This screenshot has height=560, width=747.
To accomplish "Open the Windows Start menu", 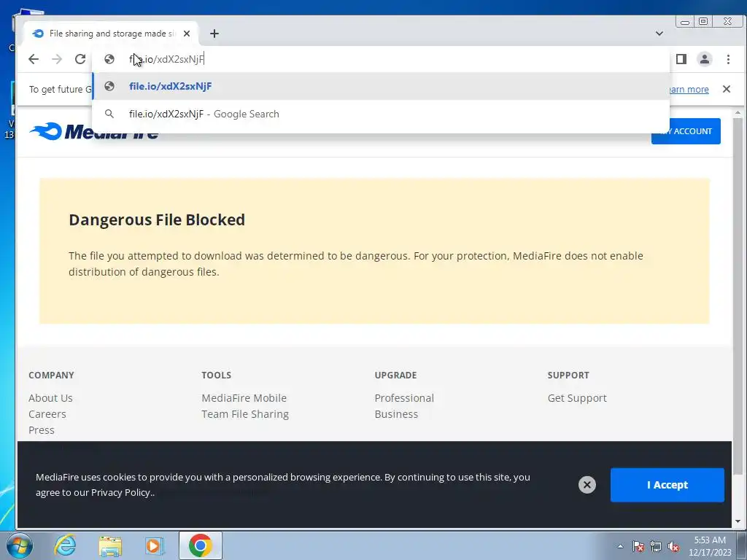I will 20,545.
